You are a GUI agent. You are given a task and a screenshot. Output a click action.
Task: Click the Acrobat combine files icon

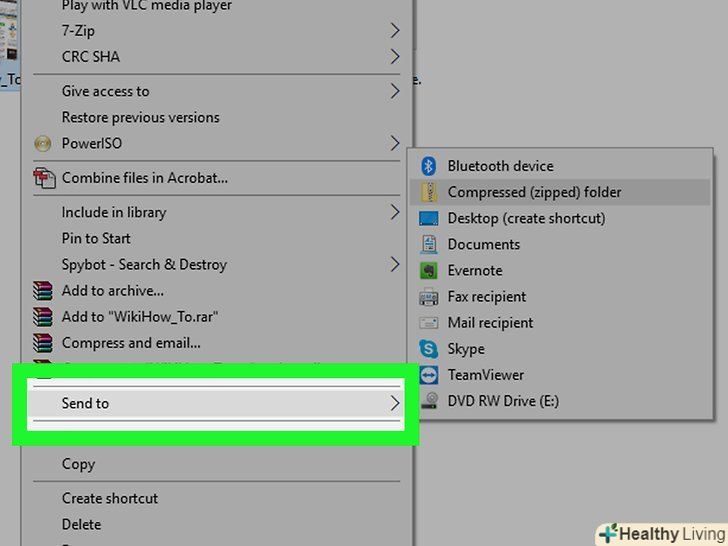(x=44, y=178)
